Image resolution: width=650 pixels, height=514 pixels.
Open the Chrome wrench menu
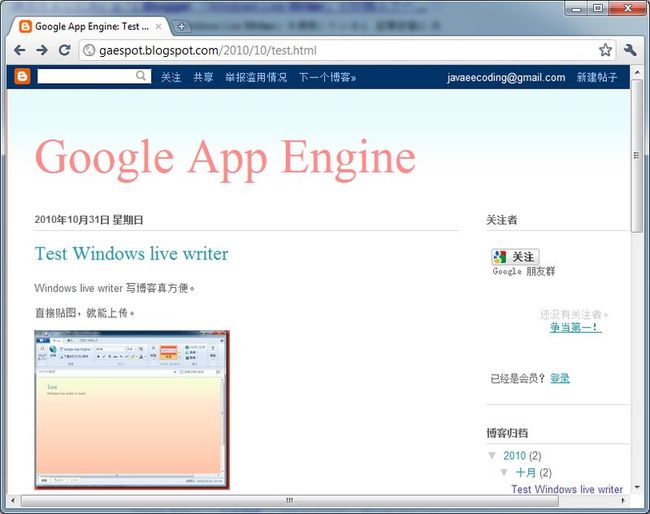[x=630, y=50]
